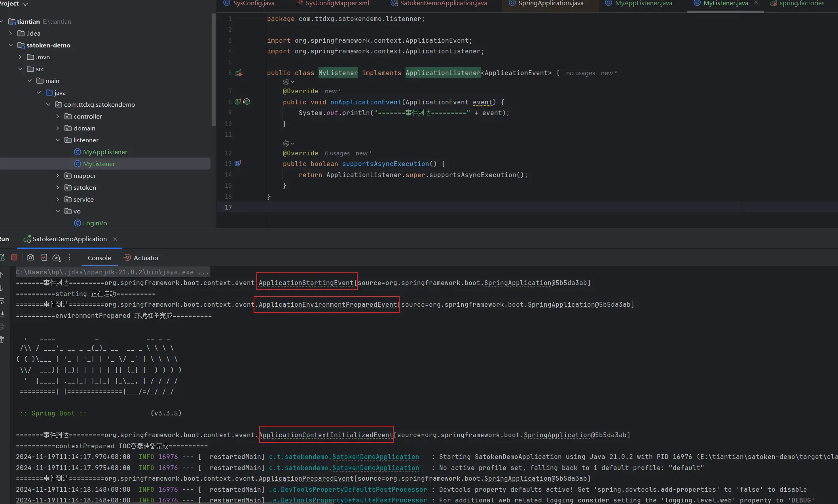Switch to spring.factories tab
This screenshot has width=838, height=504.
click(798, 3)
